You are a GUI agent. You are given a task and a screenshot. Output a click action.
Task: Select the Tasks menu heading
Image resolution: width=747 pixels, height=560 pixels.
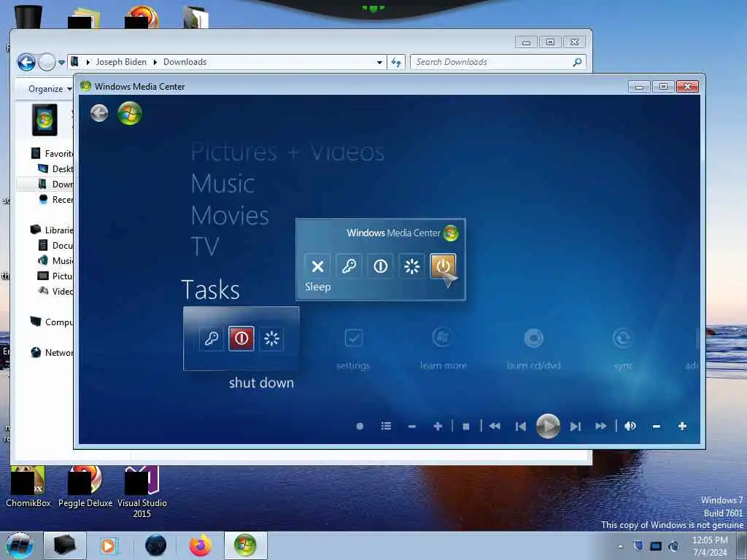(210, 289)
